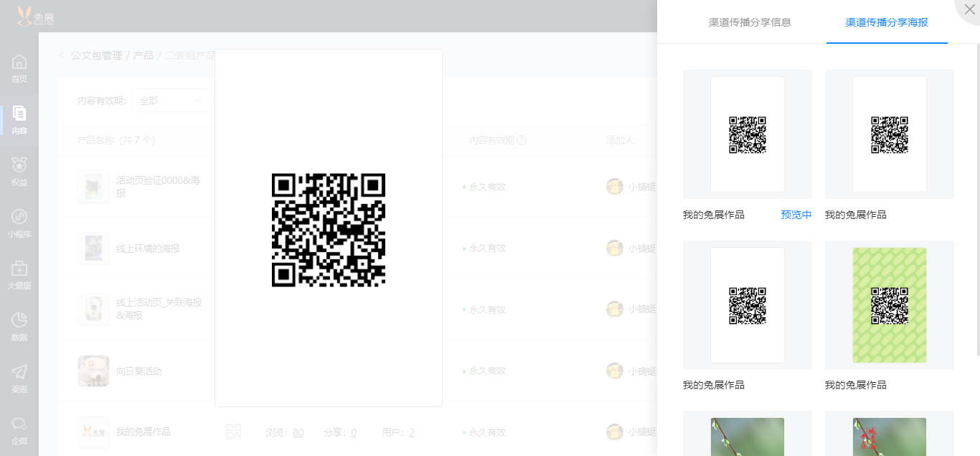
Task: Click 公文包管理 in the breadcrumb
Action: [97, 55]
